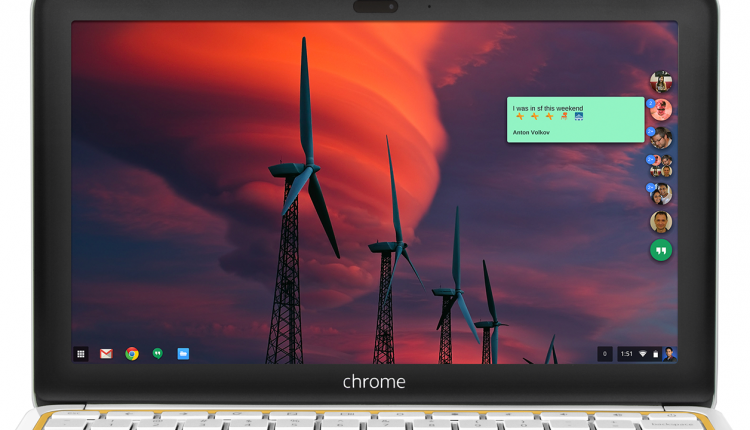
Task: Open the Files app from the shelf
Action: pyautogui.click(x=183, y=354)
